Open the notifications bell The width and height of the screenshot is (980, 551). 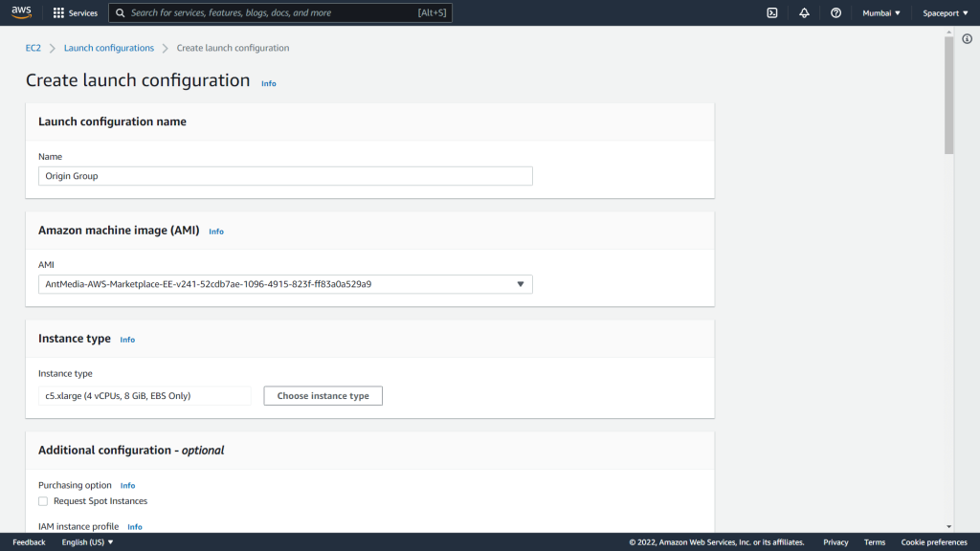[x=804, y=12]
